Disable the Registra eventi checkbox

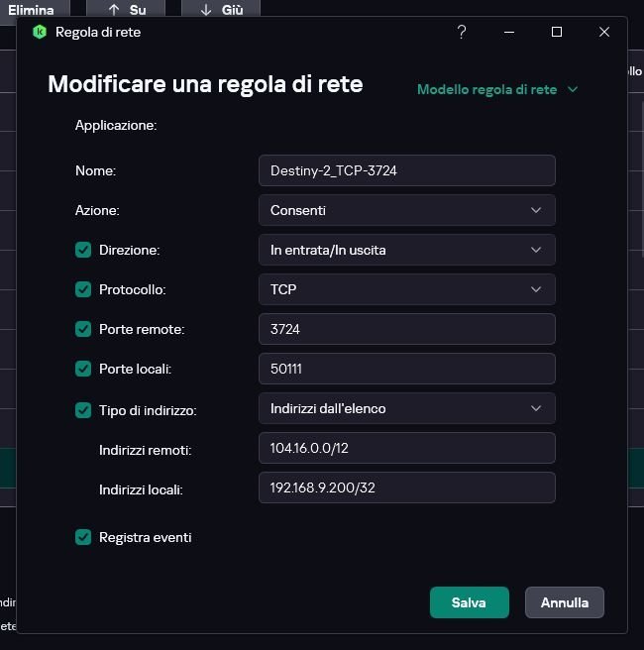[x=83, y=537]
